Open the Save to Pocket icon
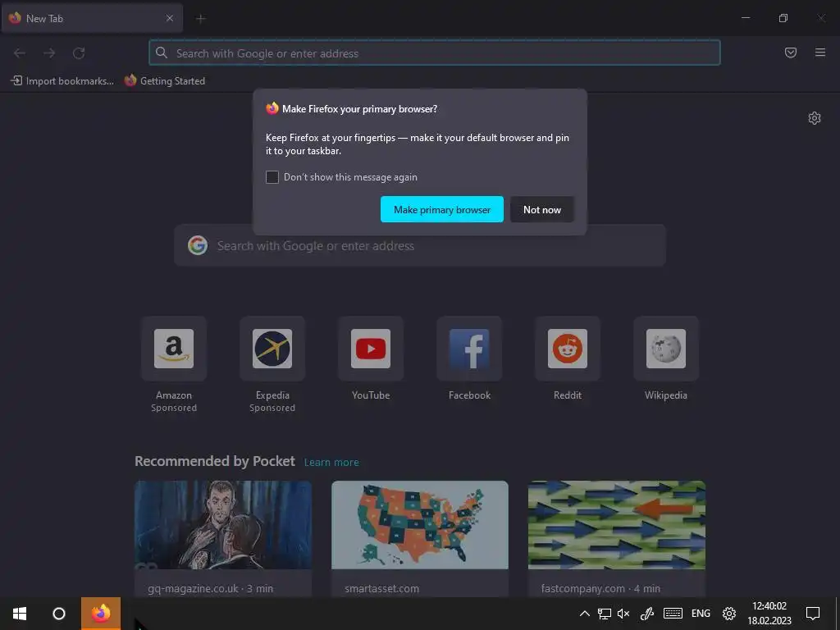 point(791,52)
